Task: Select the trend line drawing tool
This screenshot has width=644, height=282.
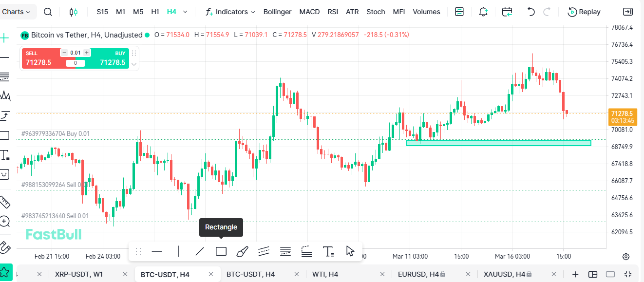Action: [200, 251]
